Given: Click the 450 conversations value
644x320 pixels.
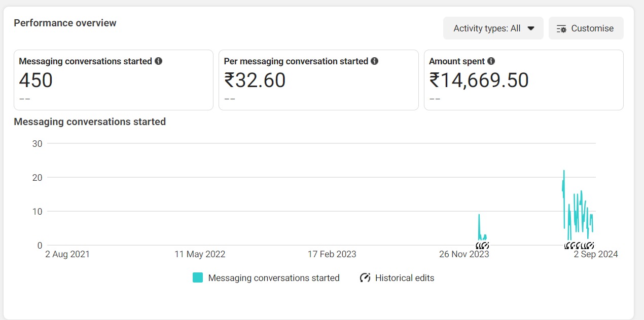Looking at the screenshot, I should tap(35, 81).
